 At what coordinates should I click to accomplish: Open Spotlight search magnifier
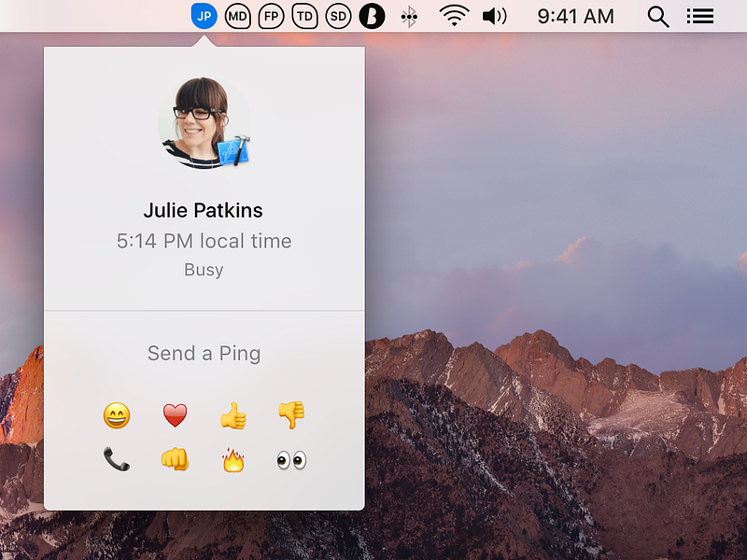point(658,17)
